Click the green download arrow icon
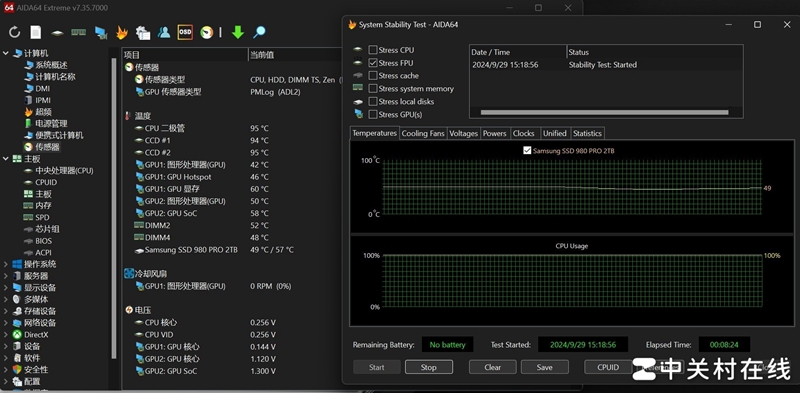The height and width of the screenshot is (393, 800). 238,33
